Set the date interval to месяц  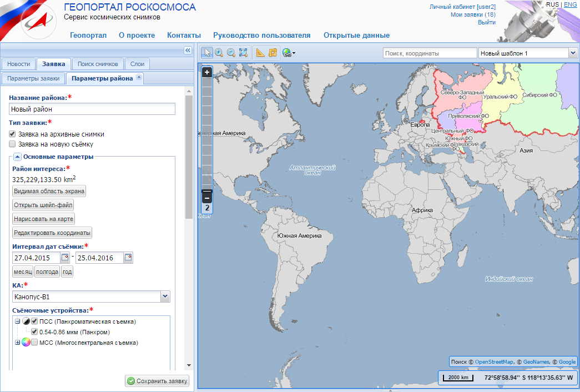pyautogui.click(x=23, y=272)
